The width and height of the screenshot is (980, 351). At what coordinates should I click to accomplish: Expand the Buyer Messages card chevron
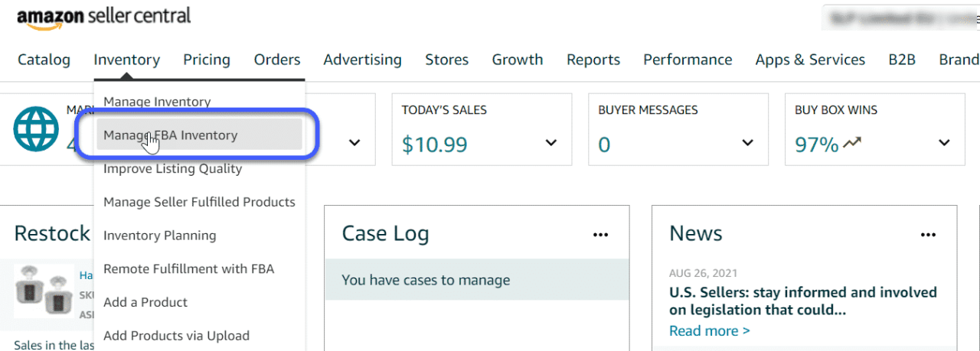tap(748, 143)
